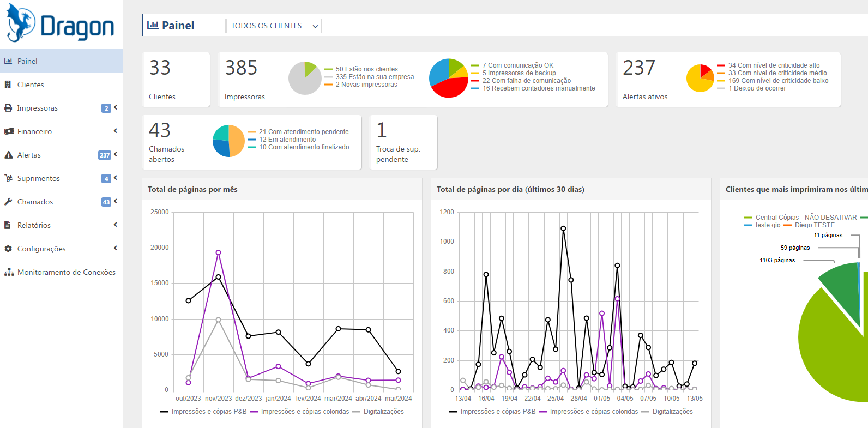This screenshot has height=428, width=868.
Task: Toggle 'Digitalizações' in monthly chart legend
Action: tap(378, 412)
